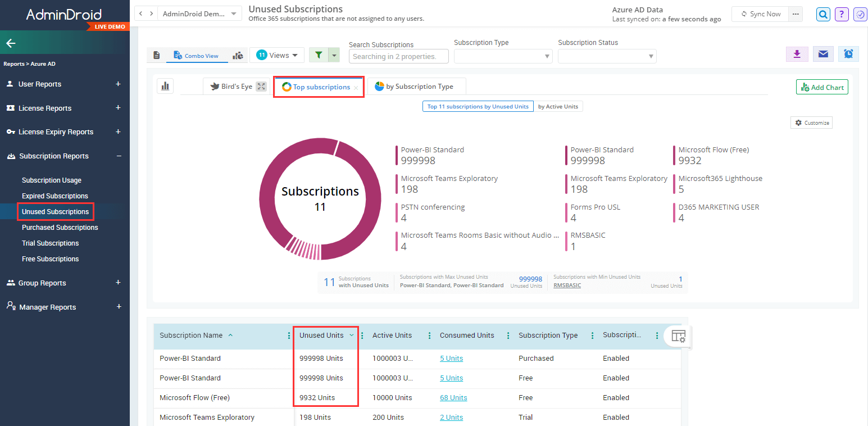Select Trial Subscriptions in sidebar menu
This screenshot has height=426, width=868.
(50, 243)
